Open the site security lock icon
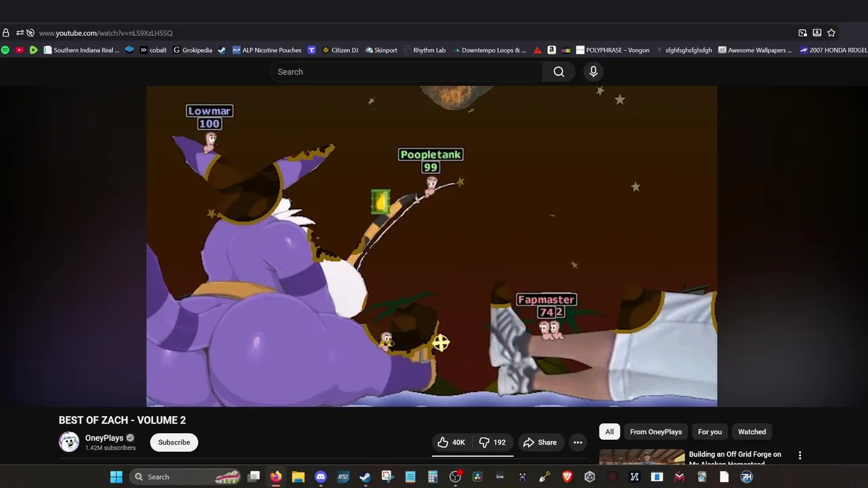The image size is (868, 488). [6, 33]
